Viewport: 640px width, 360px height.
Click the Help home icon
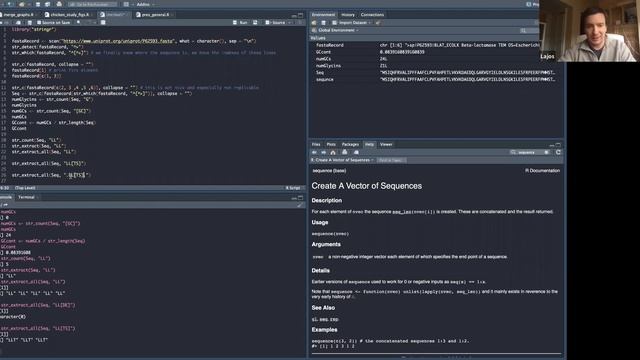click(333, 152)
